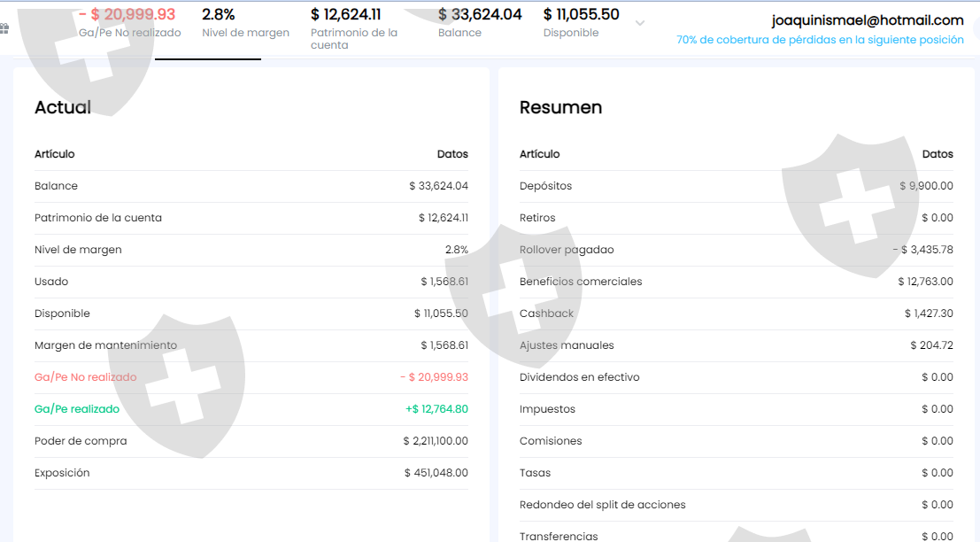Click the Depósitos row in Resumen
980x542 pixels.
[737, 186]
